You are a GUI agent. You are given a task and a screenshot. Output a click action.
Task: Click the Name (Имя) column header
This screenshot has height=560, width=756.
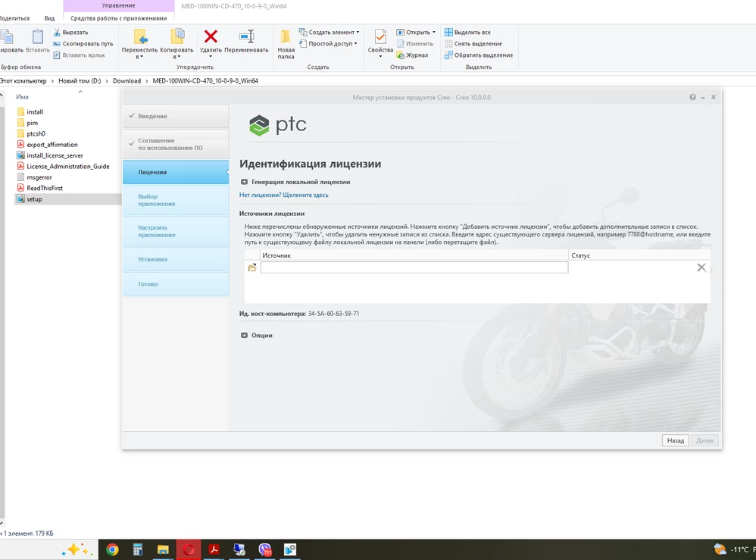22,97
